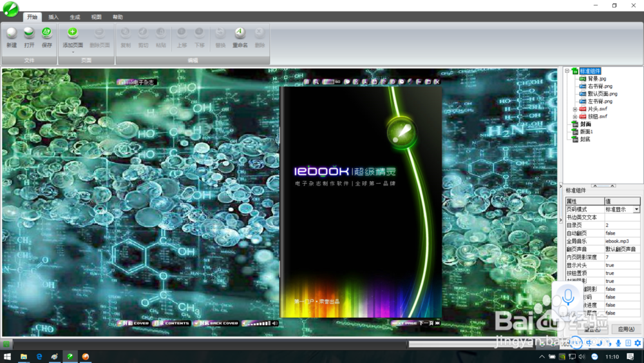This screenshot has height=363, width=644.
Task: Click the X icon in magazine preview toolbar
Action: [437, 82]
